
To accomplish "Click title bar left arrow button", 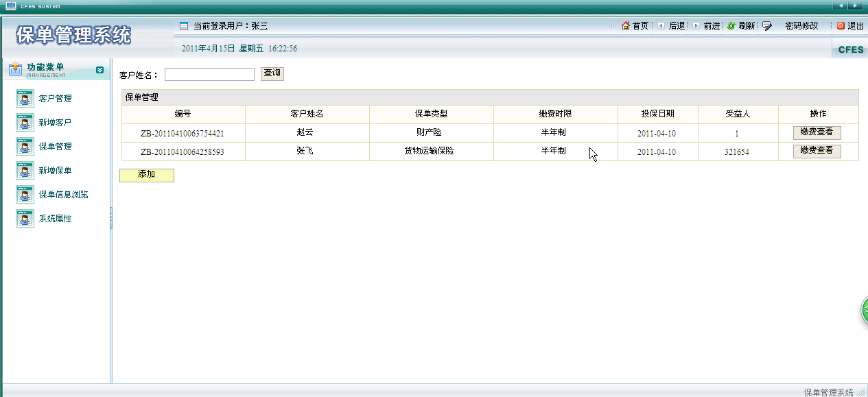I will pos(840,5).
